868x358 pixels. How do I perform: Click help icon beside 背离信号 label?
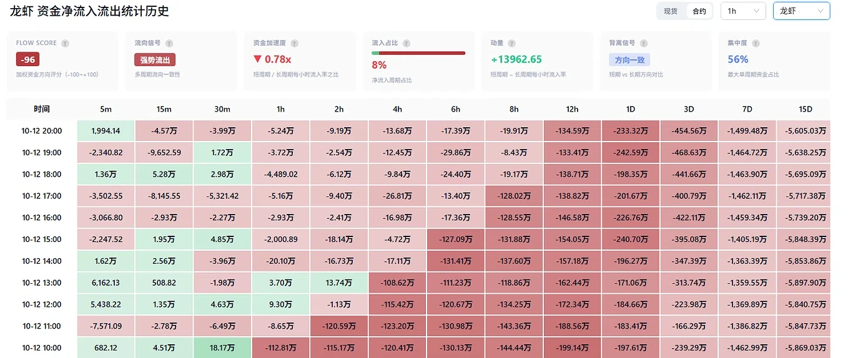[644, 44]
